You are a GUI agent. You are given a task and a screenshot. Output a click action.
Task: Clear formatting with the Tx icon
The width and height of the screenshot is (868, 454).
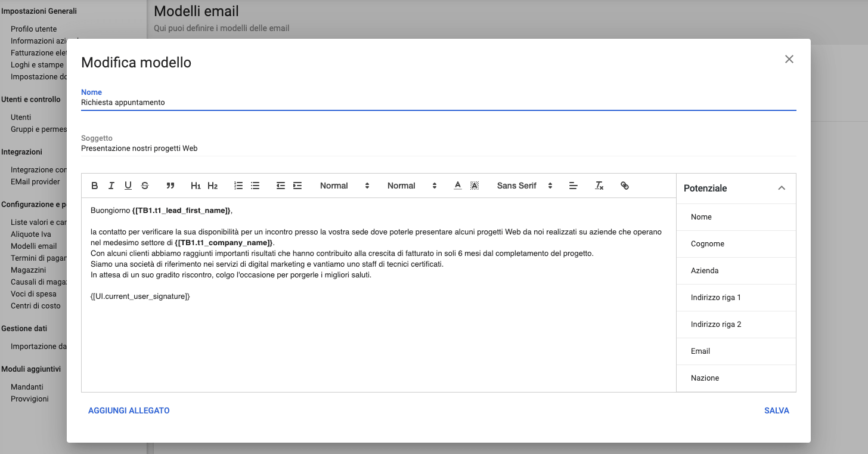click(599, 186)
